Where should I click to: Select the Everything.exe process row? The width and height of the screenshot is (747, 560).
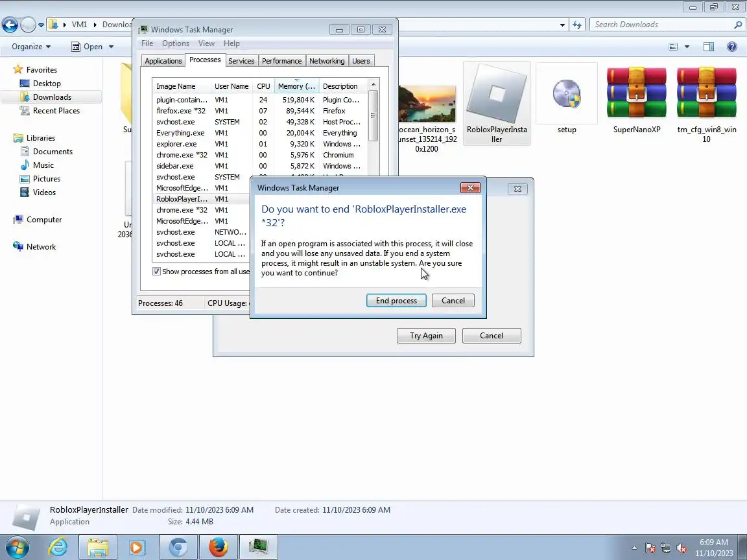point(259,133)
